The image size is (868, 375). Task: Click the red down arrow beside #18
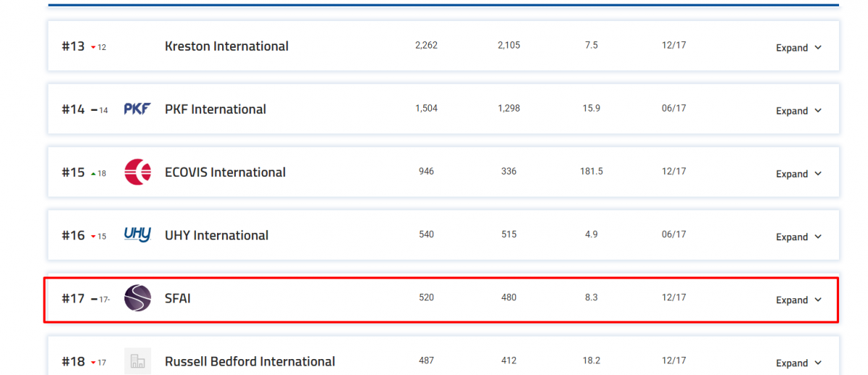point(93,363)
